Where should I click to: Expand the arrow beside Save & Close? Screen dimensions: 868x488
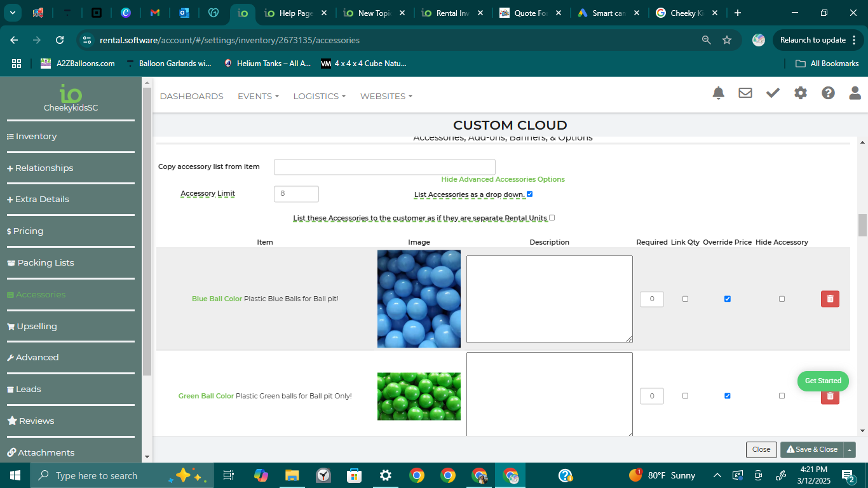[850, 450]
